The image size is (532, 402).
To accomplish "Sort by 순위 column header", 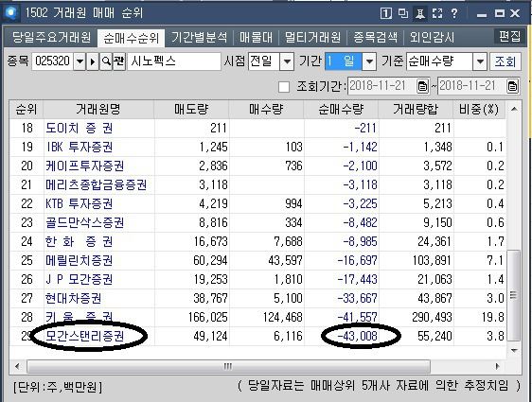I will pyautogui.click(x=27, y=110).
